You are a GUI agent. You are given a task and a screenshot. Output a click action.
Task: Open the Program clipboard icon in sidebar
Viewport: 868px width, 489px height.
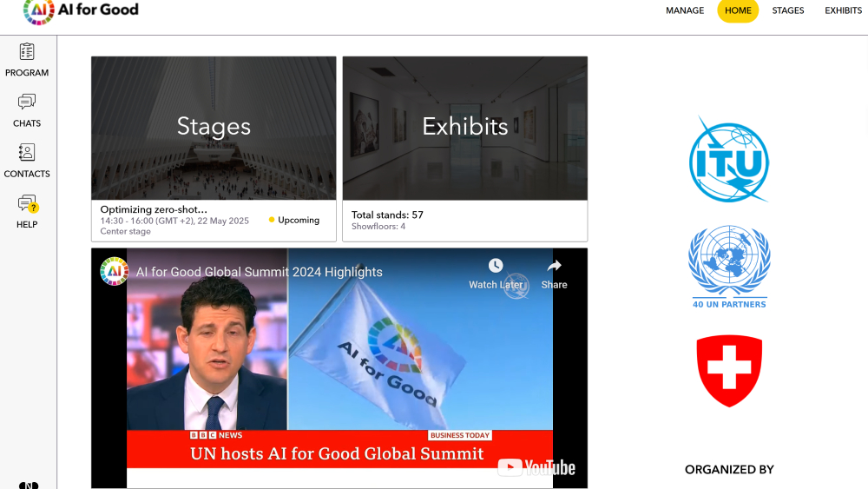point(27,52)
